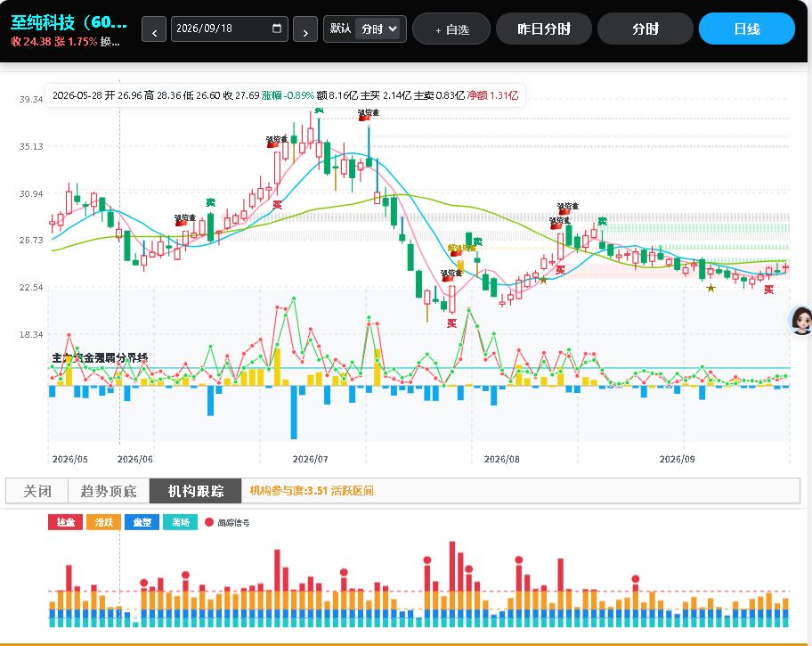Click the 18.34 price axis label
812x646 pixels.
(x=31, y=334)
